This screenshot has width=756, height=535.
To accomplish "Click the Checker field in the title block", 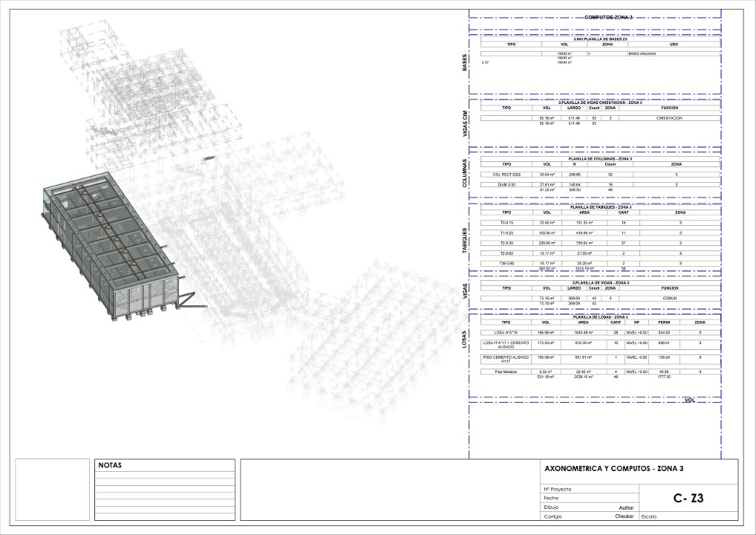I will [x=622, y=516].
